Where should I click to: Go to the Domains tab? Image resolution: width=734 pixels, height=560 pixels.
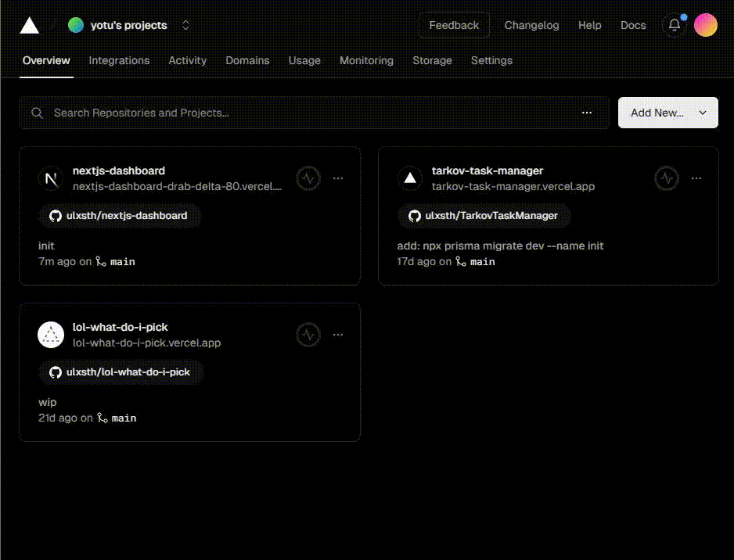247,60
